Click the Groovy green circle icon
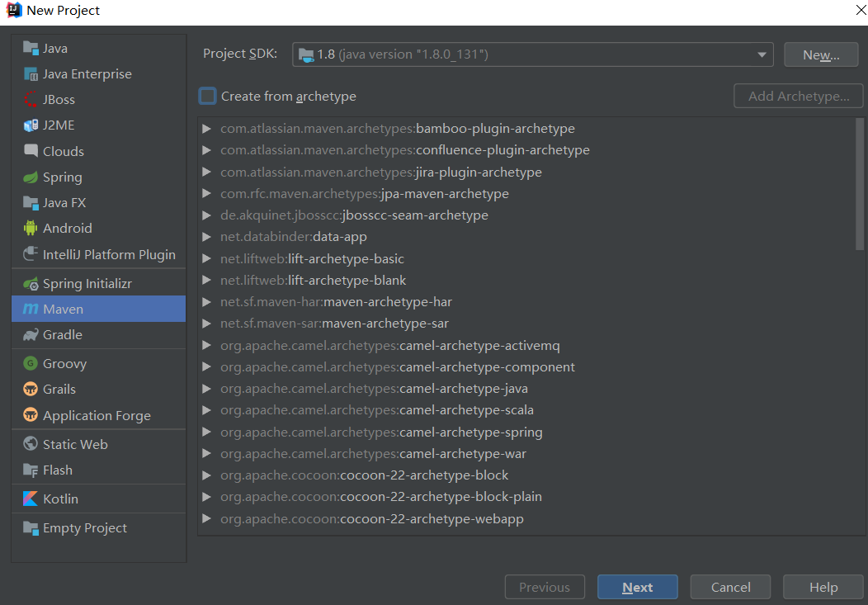The image size is (868, 605). pyautogui.click(x=31, y=364)
